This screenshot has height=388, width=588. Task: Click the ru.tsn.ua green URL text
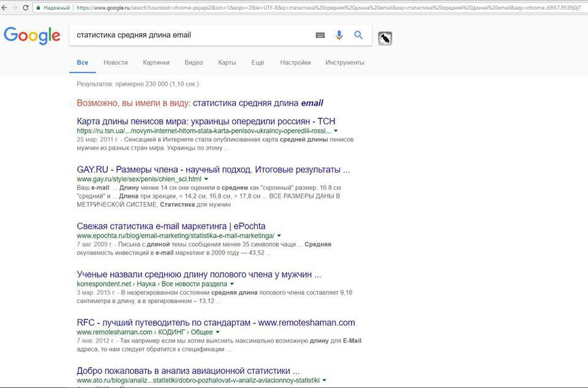click(x=204, y=131)
